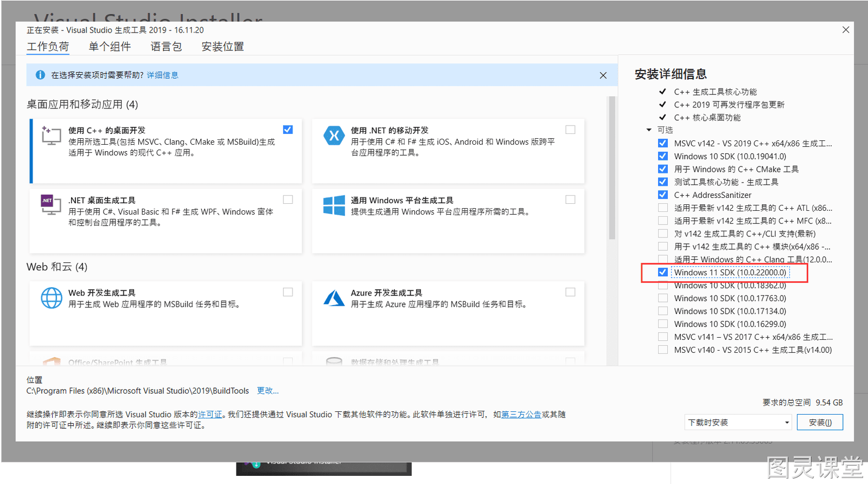Enable the Web development build tools checkbox
Screen dimensions: 868x484
coord(288,292)
